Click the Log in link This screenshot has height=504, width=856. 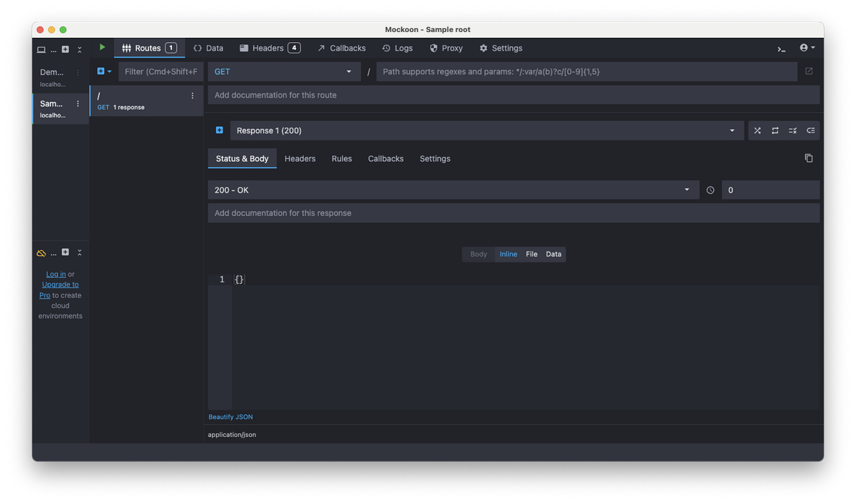(56, 274)
